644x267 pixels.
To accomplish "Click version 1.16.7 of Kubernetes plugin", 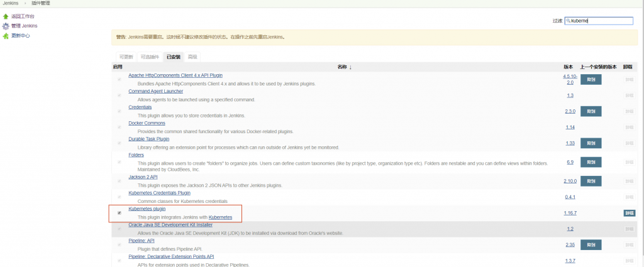I will pyautogui.click(x=570, y=213).
